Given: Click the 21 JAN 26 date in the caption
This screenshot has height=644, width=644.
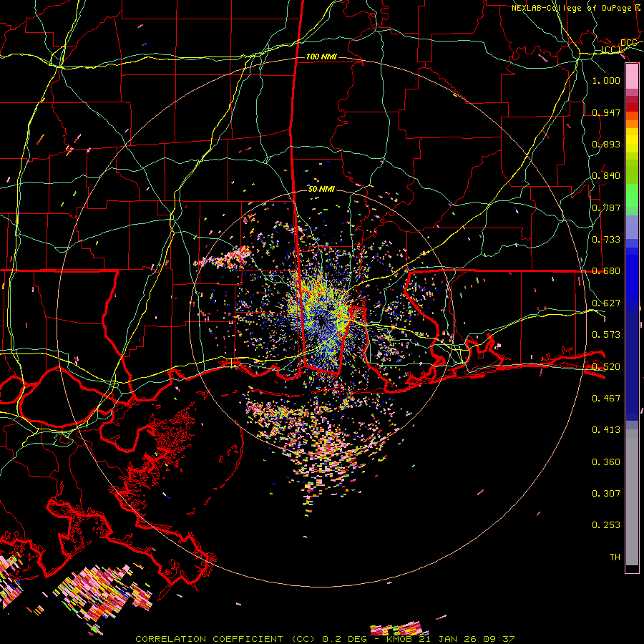Looking at the screenshot, I should tap(447, 639).
